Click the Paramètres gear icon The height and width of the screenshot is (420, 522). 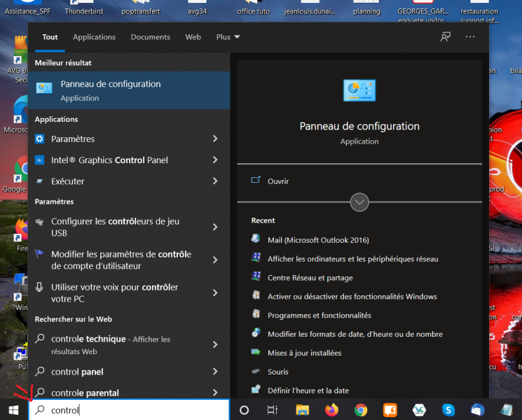40,139
